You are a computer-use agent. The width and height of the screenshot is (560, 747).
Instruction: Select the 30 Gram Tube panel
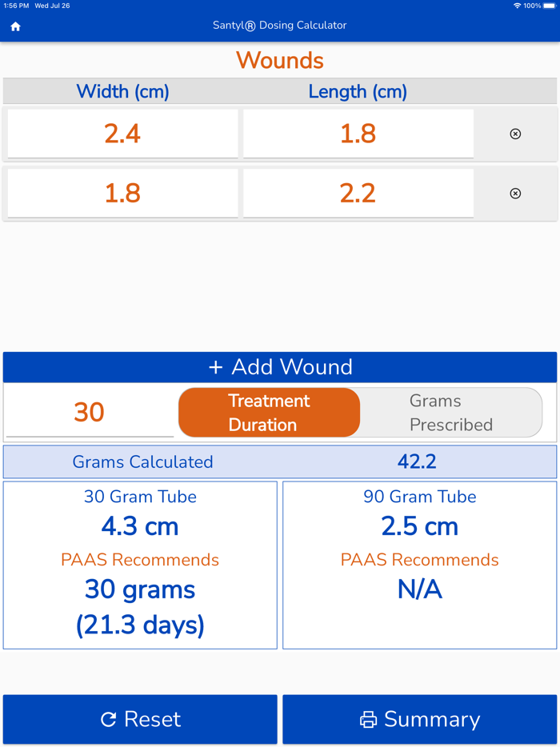pyautogui.click(x=140, y=564)
